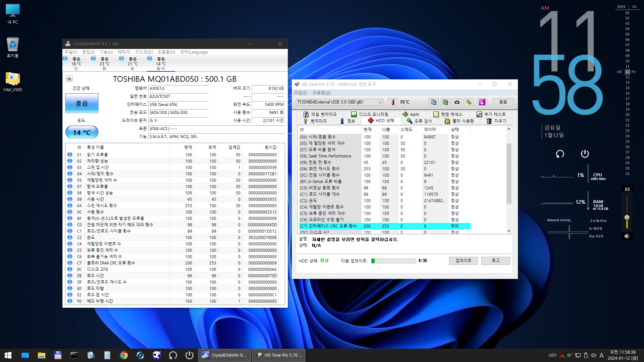Click the calculator icon on the taskbar
The width and height of the screenshot is (644, 362).
tap(107, 355)
